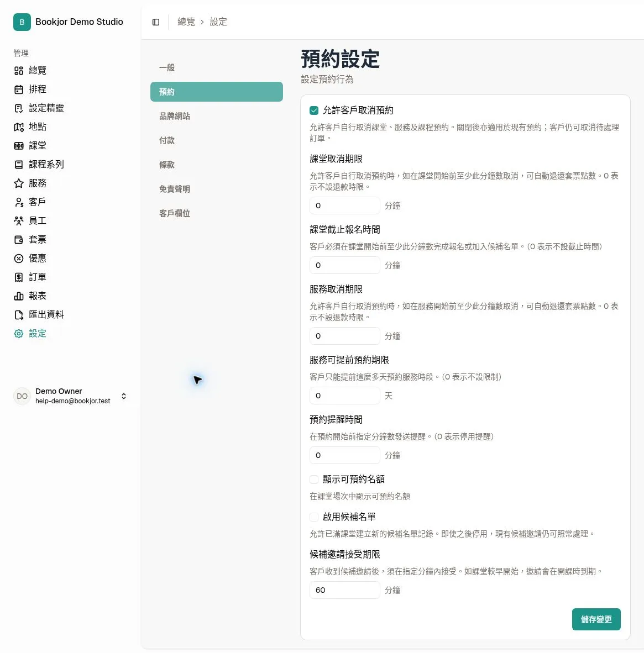Open the 條款 settings tab

click(216, 165)
